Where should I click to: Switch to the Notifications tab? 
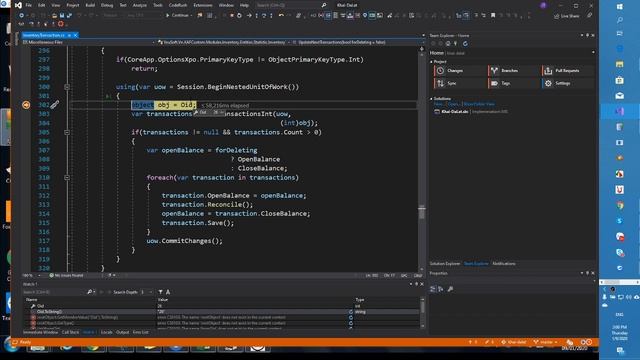504,264
